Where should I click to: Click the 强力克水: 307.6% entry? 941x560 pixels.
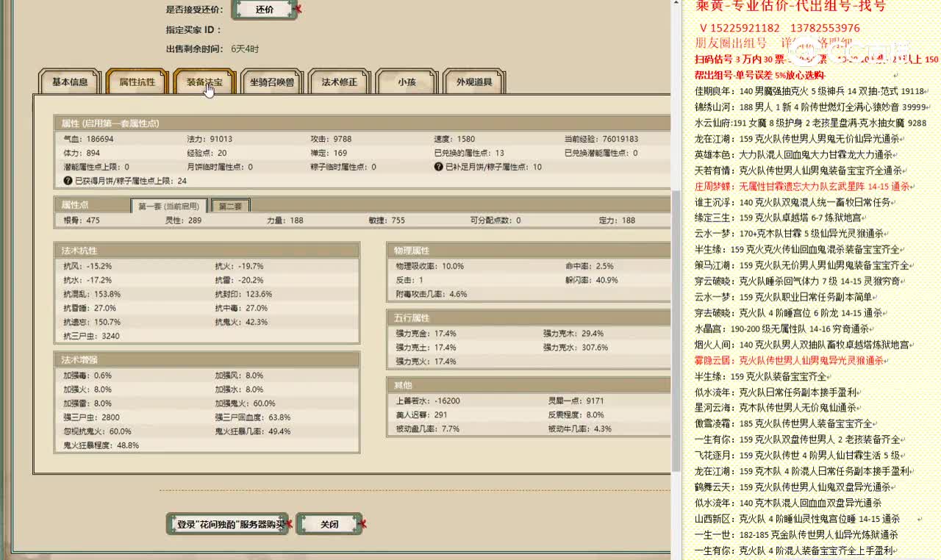pos(576,348)
